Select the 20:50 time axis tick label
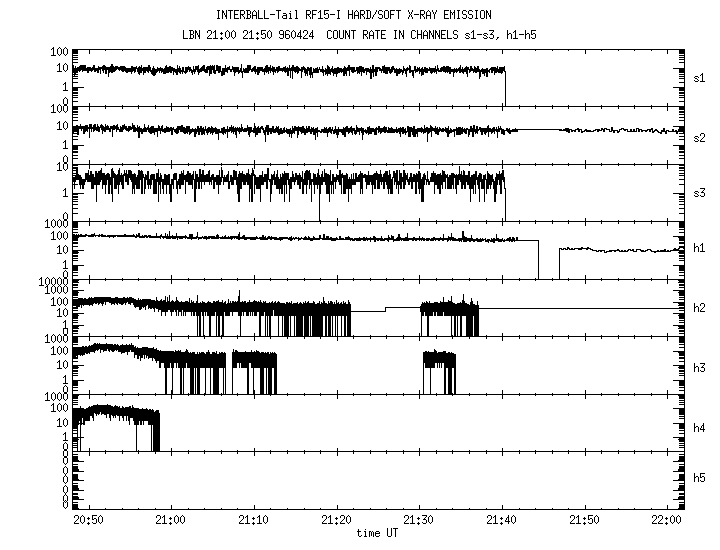 coord(87,521)
